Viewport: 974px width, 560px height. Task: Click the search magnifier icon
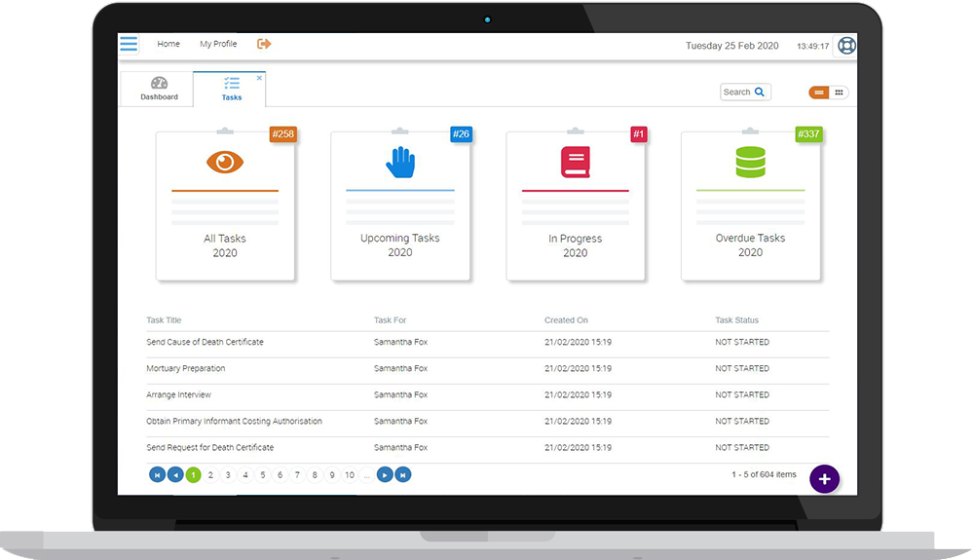[760, 92]
